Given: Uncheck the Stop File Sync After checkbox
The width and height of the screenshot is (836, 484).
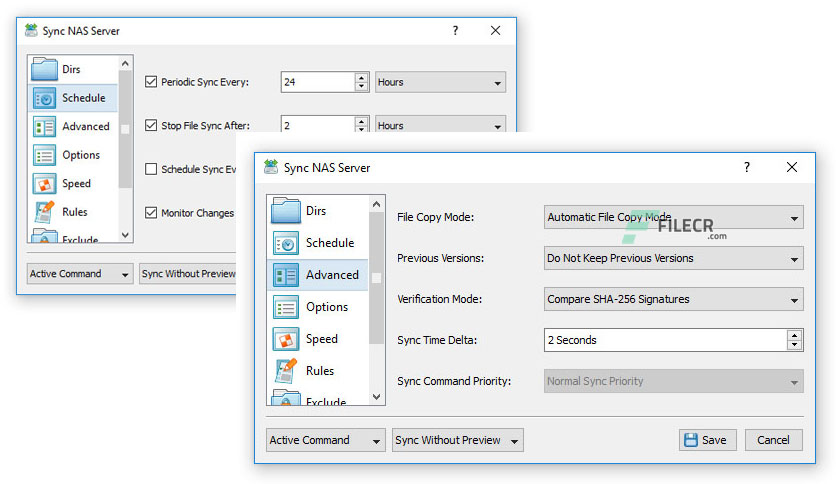Looking at the screenshot, I should tap(152, 126).
